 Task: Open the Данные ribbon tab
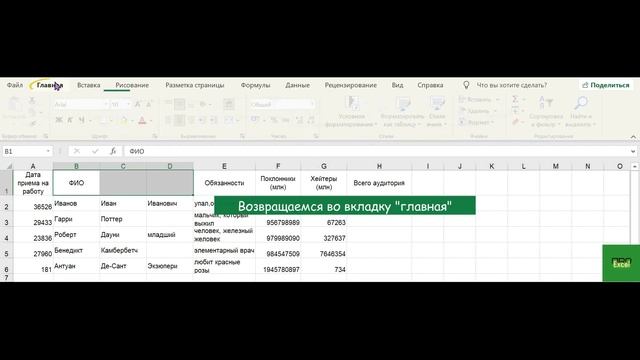[x=298, y=85]
